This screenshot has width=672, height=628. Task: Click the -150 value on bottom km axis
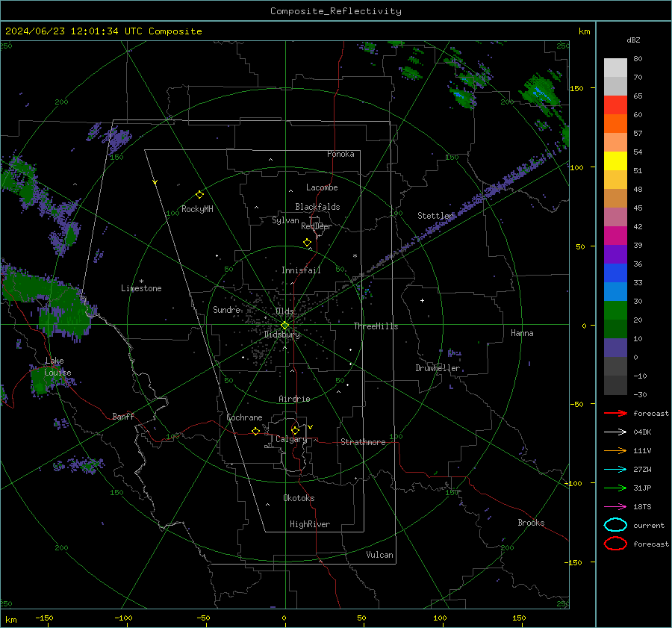click(x=44, y=618)
